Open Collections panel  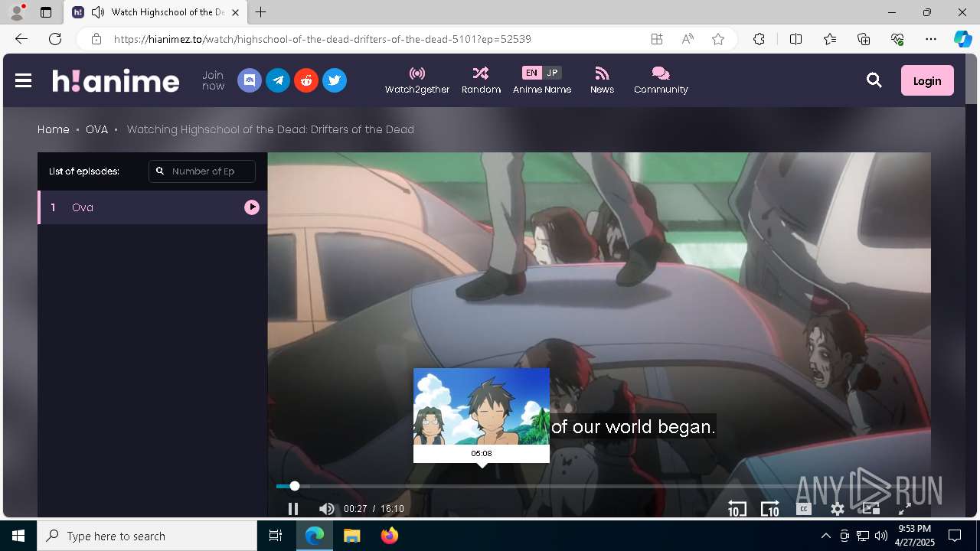[864, 39]
